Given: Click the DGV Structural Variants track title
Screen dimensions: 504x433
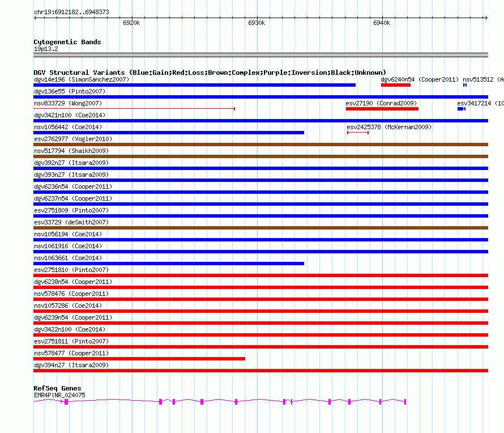Looking at the screenshot, I should pos(210,73).
